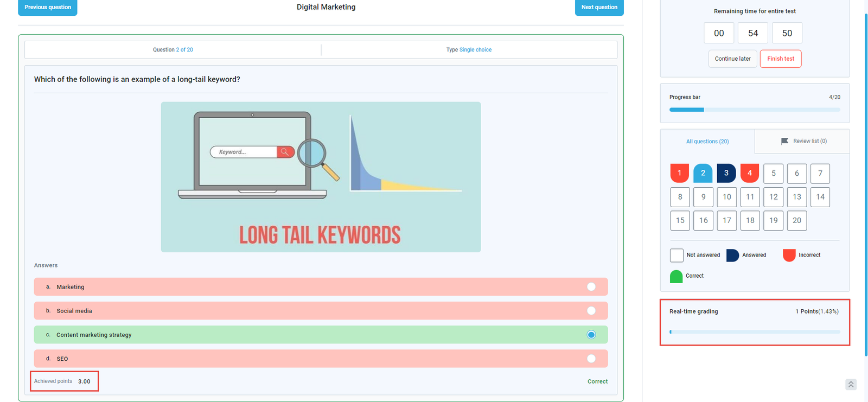Click Continue later to pause test
This screenshot has height=402, width=868.
click(732, 59)
